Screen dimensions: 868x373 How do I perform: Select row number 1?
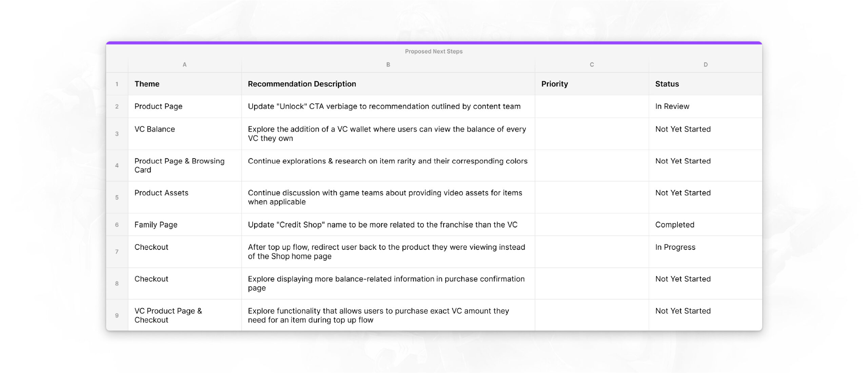(117, 84)
